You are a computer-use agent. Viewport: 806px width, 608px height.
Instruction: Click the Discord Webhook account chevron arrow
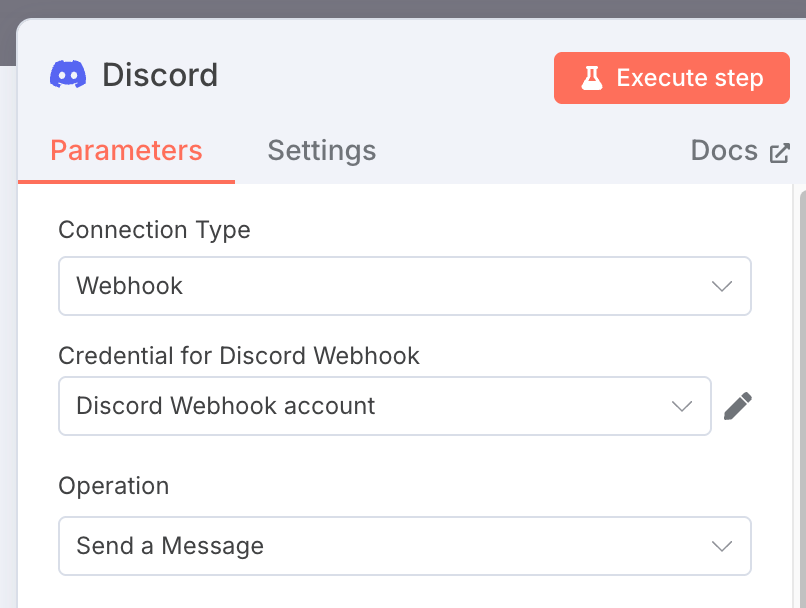pos(682,406)
